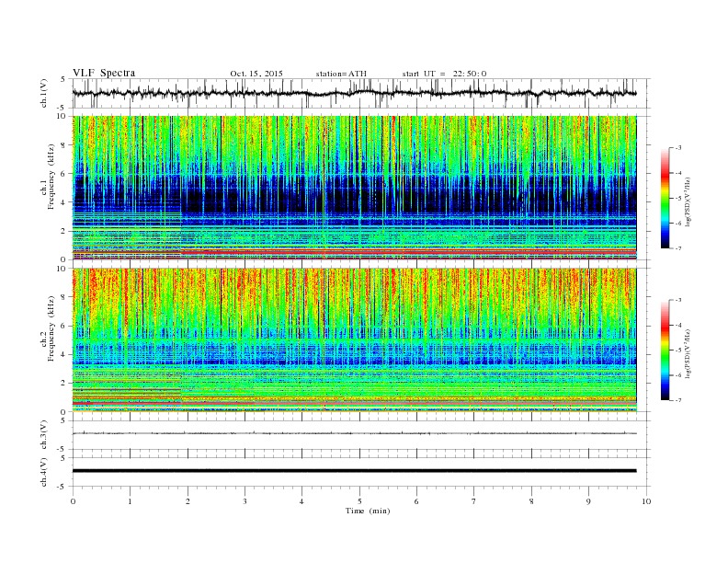Click the "Time (min)" x-axis title
The image size is (728, 563).
(x=368, y=511)
